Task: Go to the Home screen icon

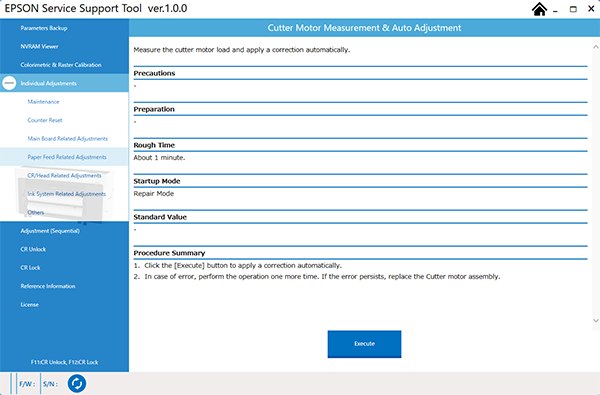Action: click(x=539, y=9)
